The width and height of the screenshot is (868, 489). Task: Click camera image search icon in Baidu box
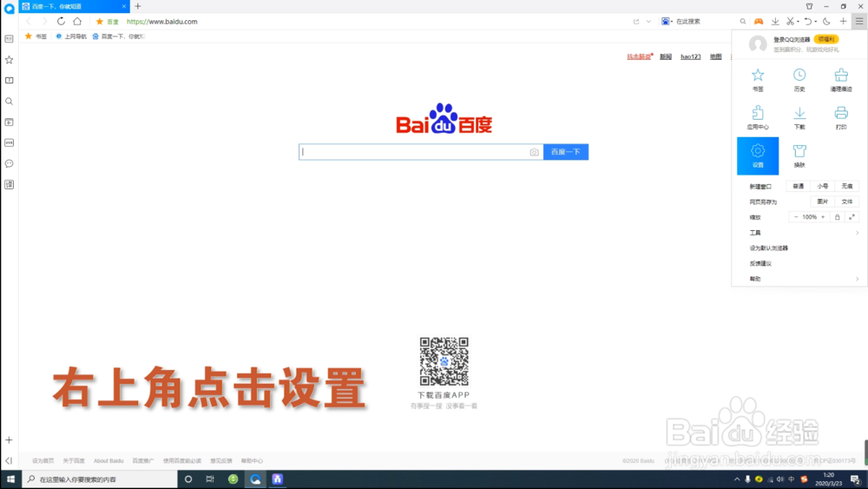pos(534,152)
